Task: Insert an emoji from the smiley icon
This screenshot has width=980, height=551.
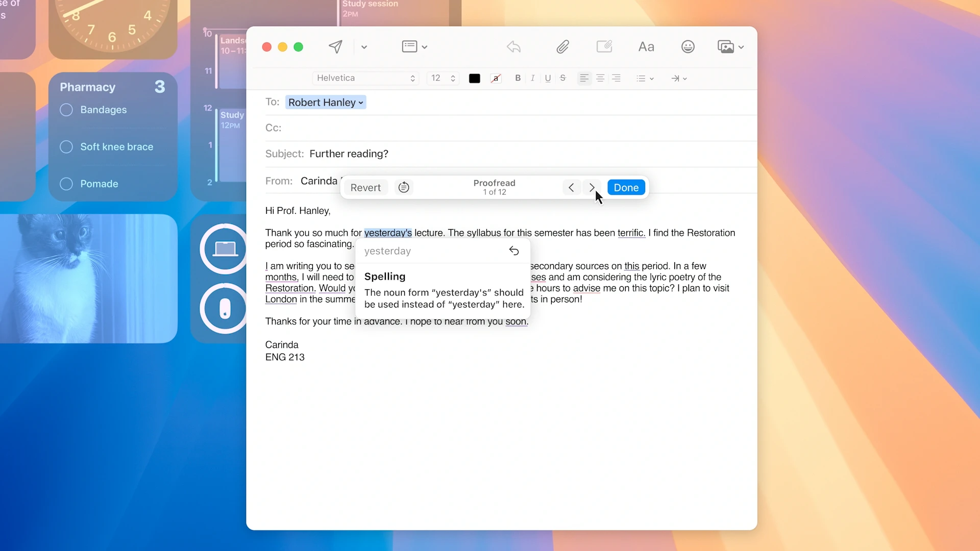Action: coord(688,46)
